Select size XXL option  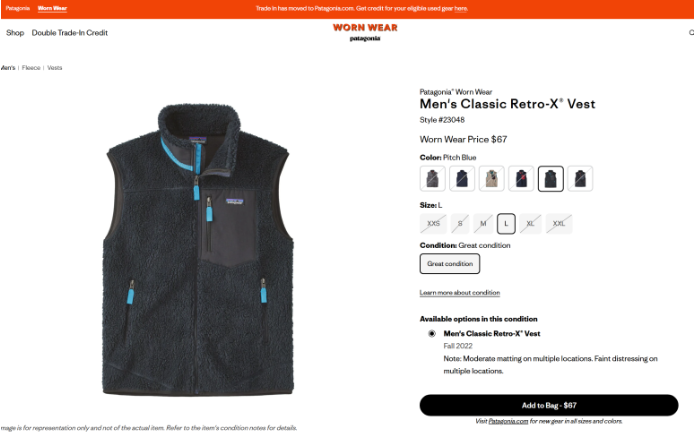pos(558,224)
